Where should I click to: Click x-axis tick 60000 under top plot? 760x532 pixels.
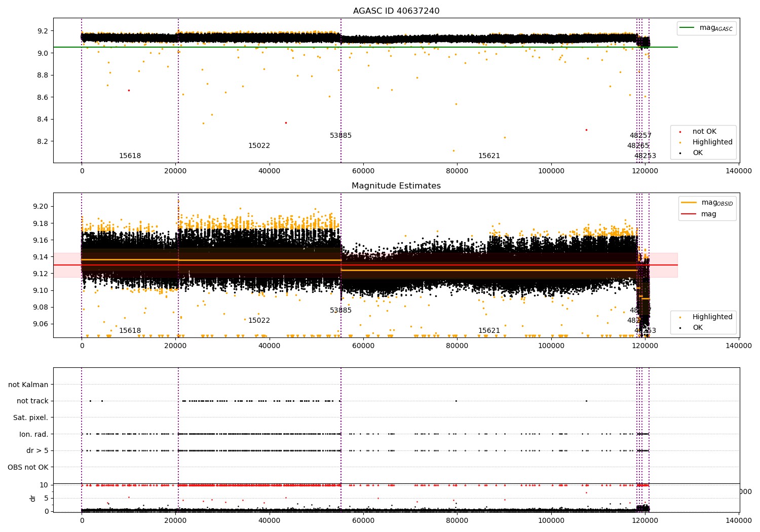tap(363, 171)
